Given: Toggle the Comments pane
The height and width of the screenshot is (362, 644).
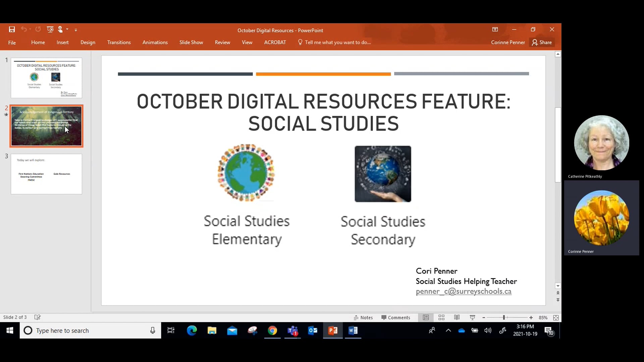Looking at the screenshot, I should pyautogui.click(x=396, y=317).
